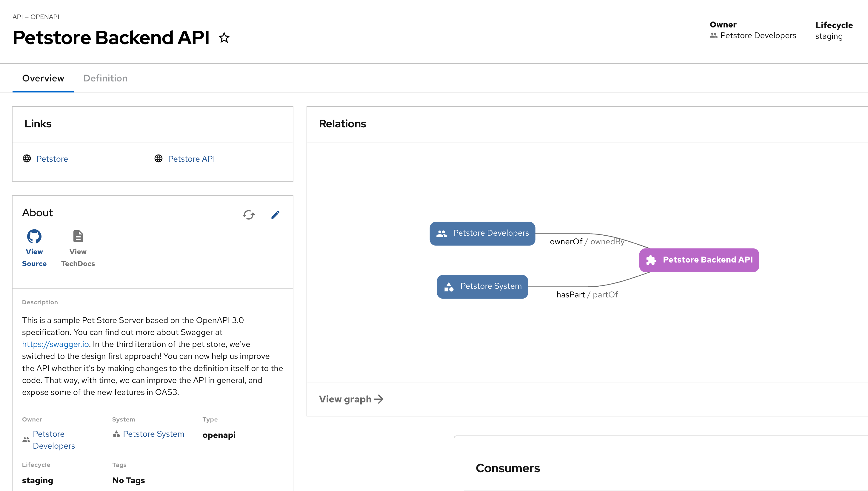Image resolution: width=868 pixels, height=491 pixels.
Task: Click the refresh entity icon in About
Action: 249,214
